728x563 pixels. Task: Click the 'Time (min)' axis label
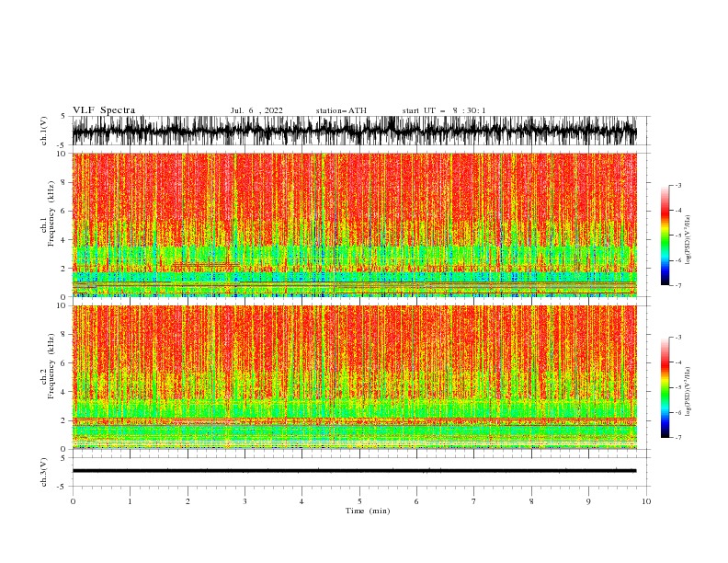(x=368, y=511)
